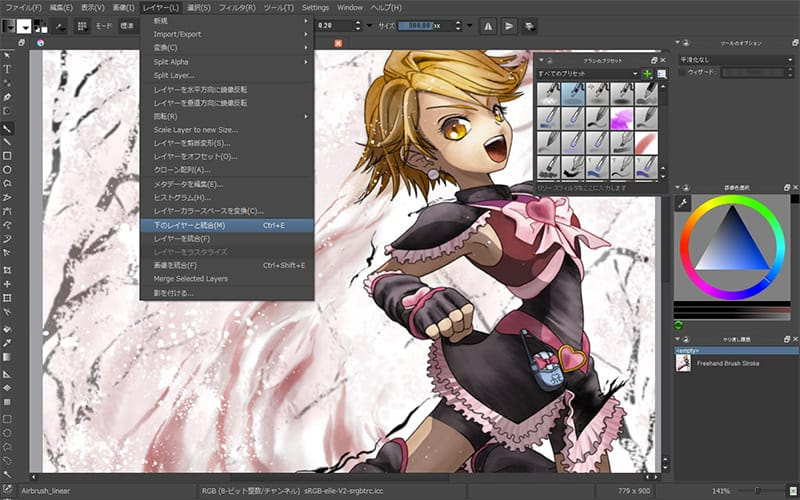The height and width of the screenshot is (500, 800).
Task: Open the ファイル(F) menu
Action: 23,8
